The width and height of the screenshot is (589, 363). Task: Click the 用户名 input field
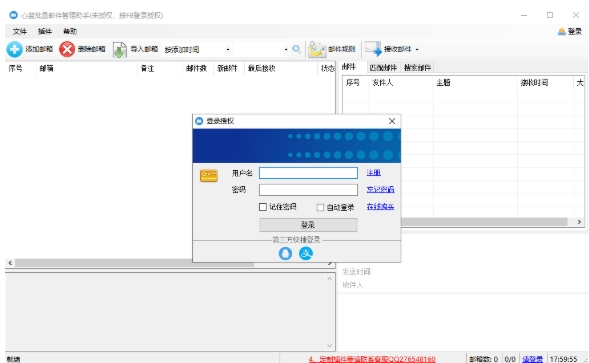308,173
